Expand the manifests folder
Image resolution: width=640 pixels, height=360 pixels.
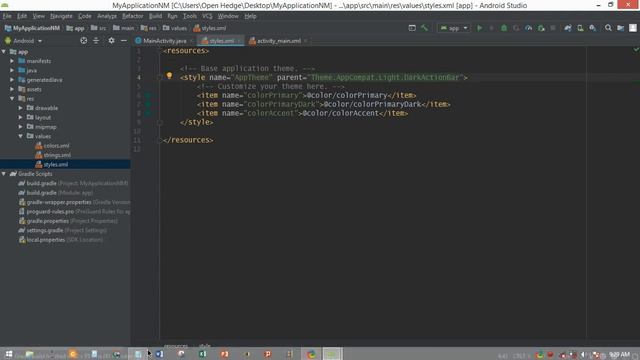point(12,61)
